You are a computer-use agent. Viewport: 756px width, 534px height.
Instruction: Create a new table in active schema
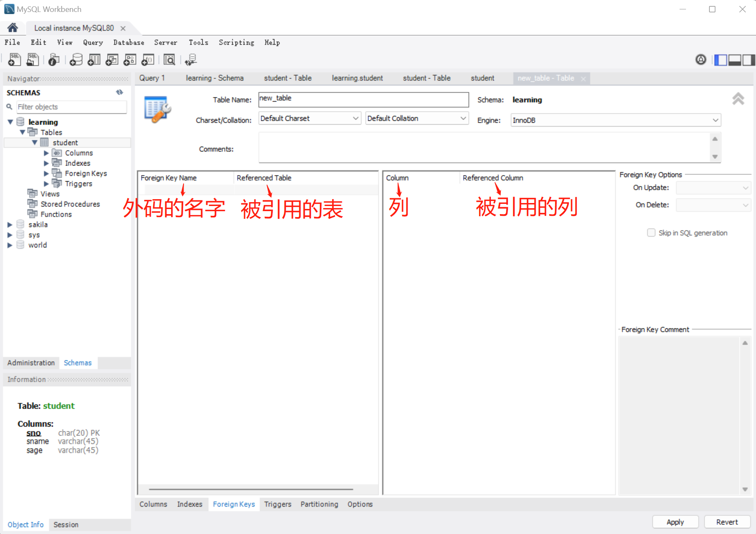pyautogui.click(x=93, y=59)
